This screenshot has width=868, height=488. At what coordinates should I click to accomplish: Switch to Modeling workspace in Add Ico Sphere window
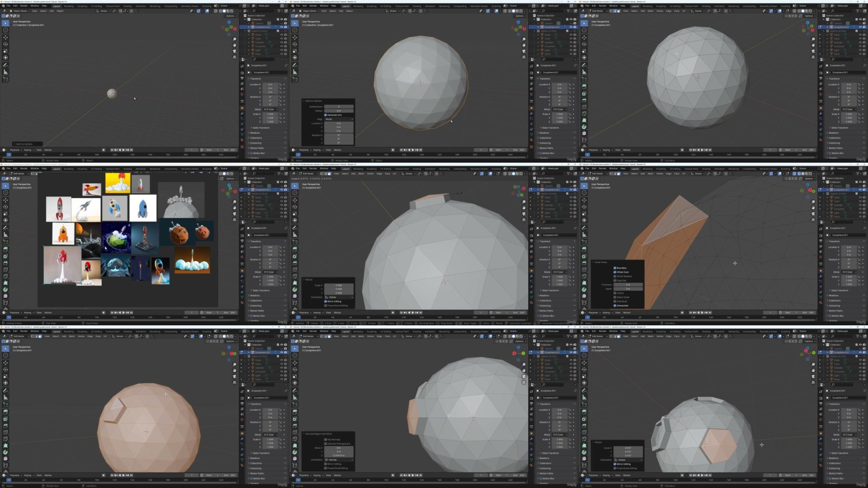pos(358,6)
